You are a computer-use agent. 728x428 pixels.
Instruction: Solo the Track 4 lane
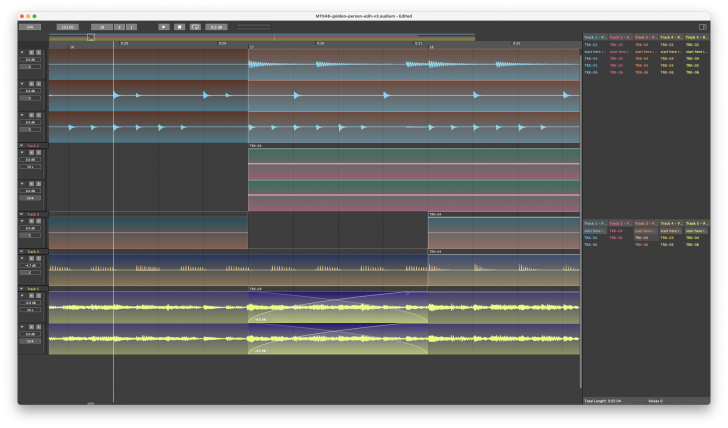click(39, 258)
